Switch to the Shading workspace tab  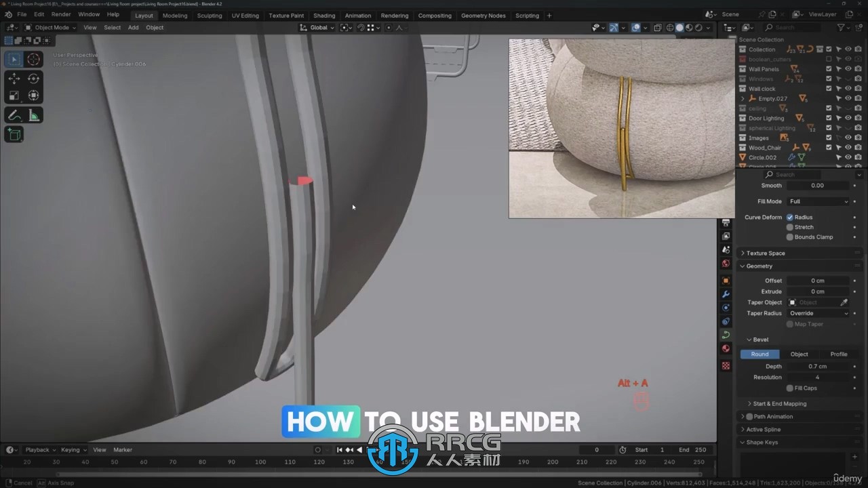click(x=324, y=16)
